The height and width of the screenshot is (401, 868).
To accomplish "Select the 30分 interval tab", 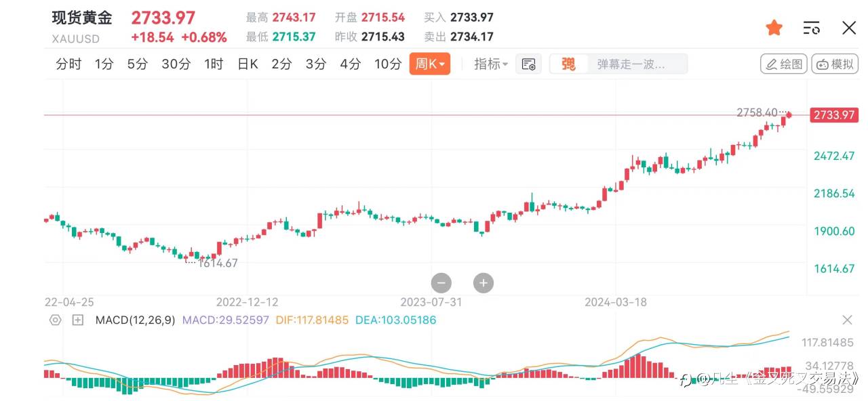I will [x=176, y=64].
